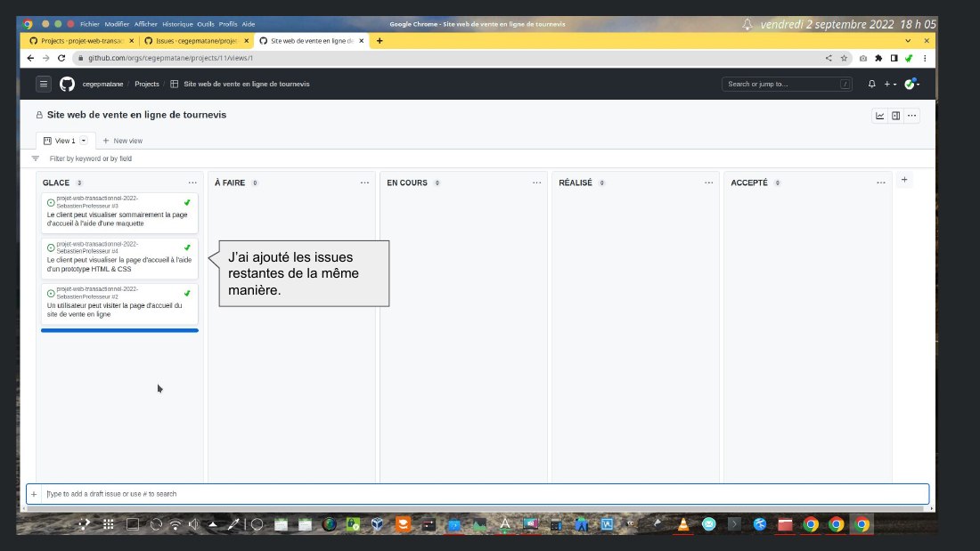Click plus icon beside draft issue field

coord(34,494)
